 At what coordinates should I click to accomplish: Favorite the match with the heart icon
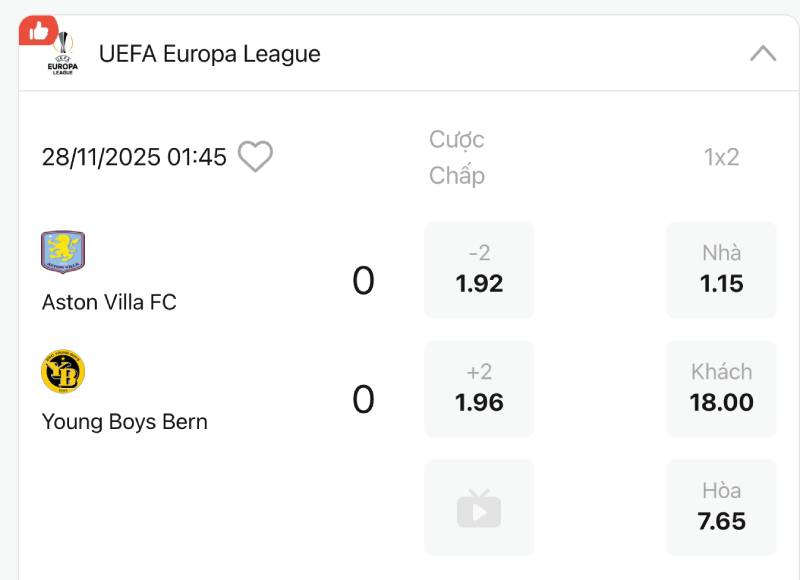pyautogui.click(x=255, y=157)
